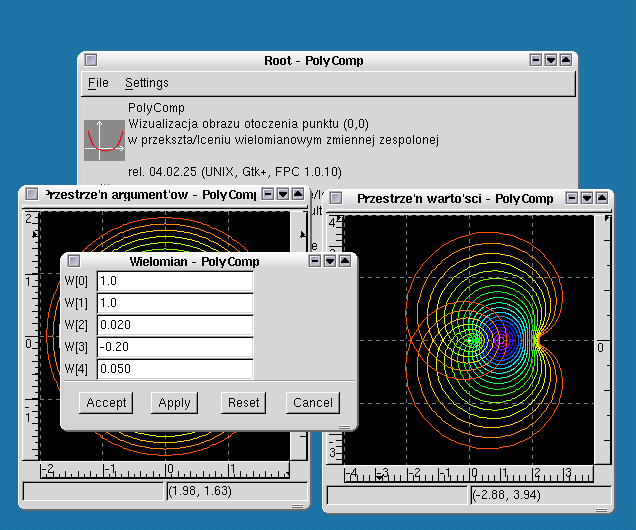
Task: Click the W[3] field with -0.20
Action: [x=174, y=347]
